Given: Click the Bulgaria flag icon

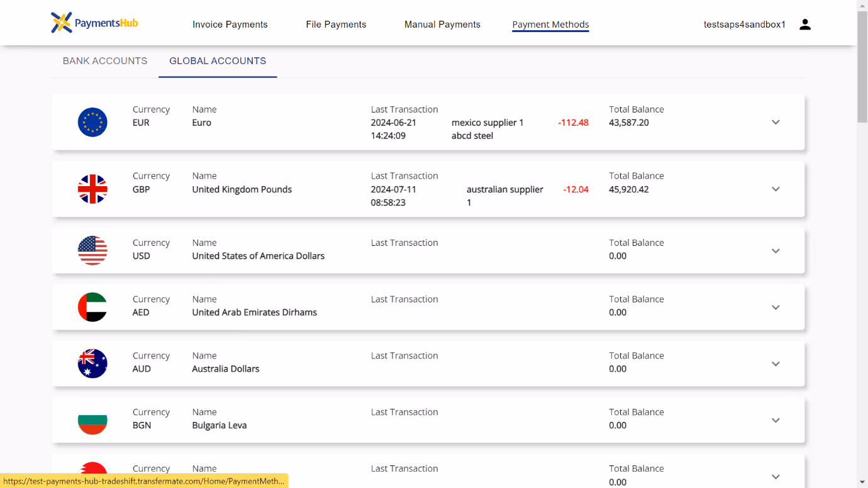Looking at the screenshot, I should click(92, 420).
